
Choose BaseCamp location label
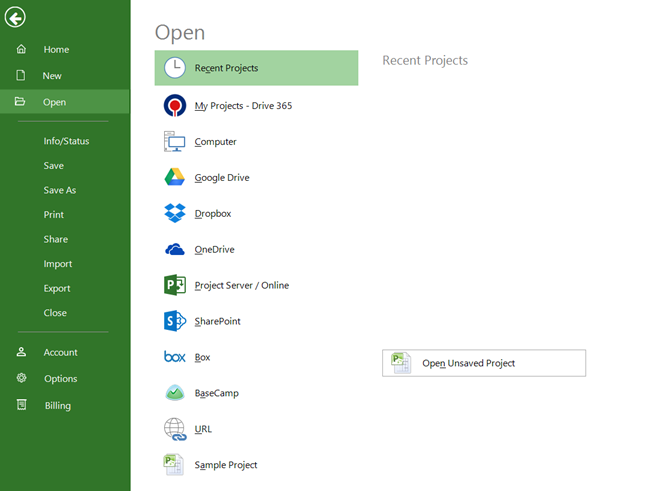click(x=216, y=393)
